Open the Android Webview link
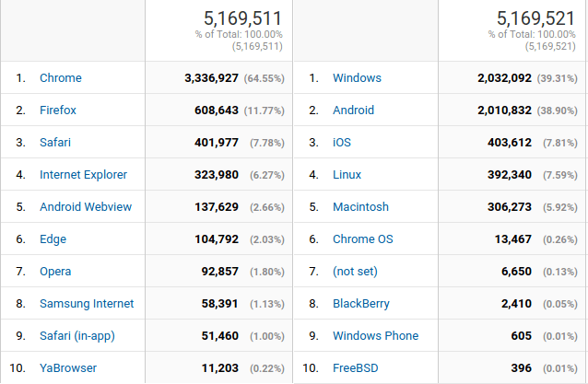Image resolution: width=588 pixels, height=384 pixels. click(x=86, y=207)
